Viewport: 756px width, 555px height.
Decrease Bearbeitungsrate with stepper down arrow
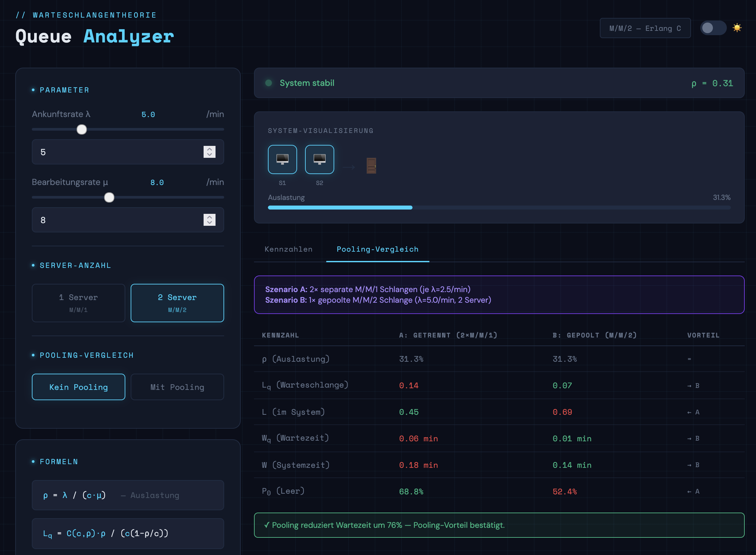(209, 223)
